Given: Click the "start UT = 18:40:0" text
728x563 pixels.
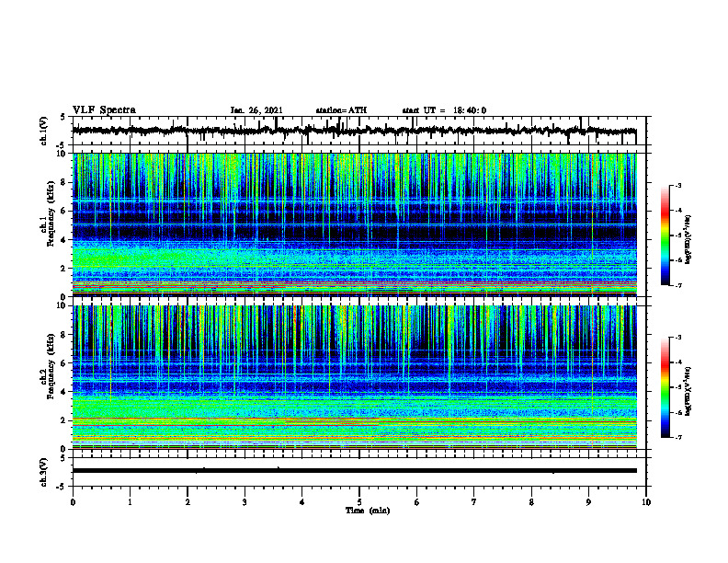Looking at the screenshot, I should [x=444, y=110].
